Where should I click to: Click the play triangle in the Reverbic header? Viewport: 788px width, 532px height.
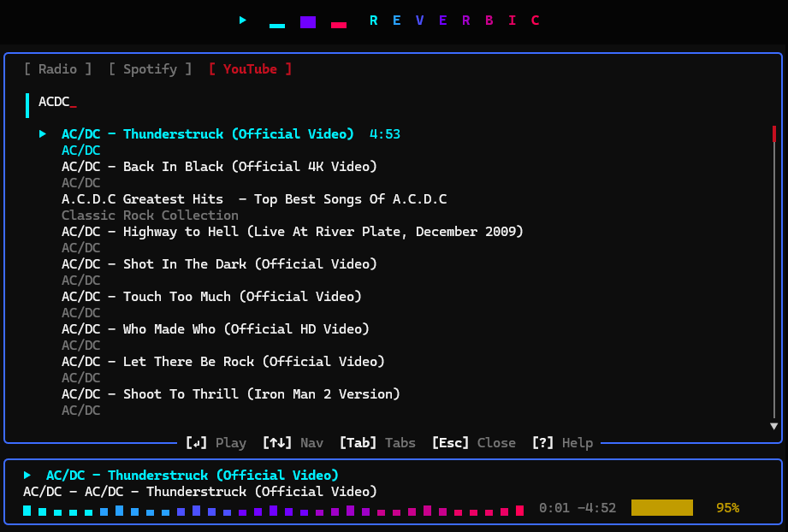[243, 20]
